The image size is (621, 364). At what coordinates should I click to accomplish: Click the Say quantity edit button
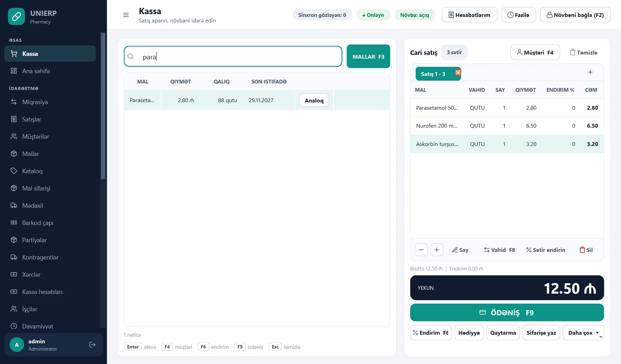[460, 250]
